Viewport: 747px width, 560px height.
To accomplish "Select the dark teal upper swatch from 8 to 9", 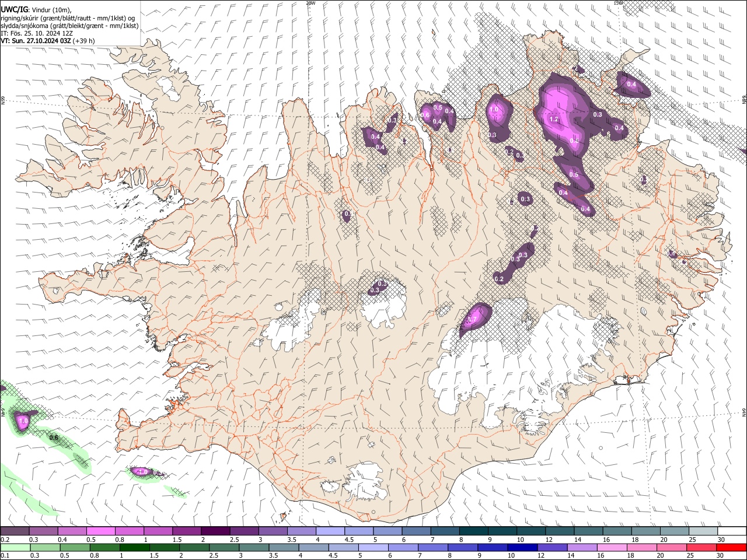I will [474, 531].
